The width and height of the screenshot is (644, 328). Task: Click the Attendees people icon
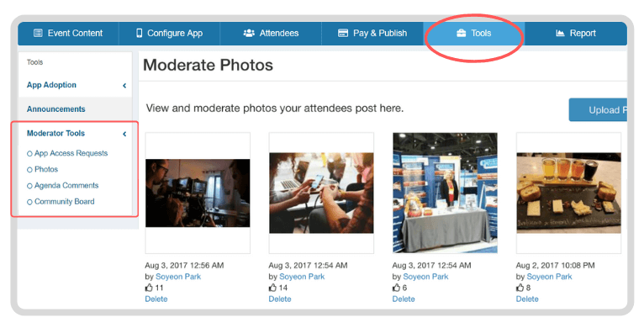249,33
